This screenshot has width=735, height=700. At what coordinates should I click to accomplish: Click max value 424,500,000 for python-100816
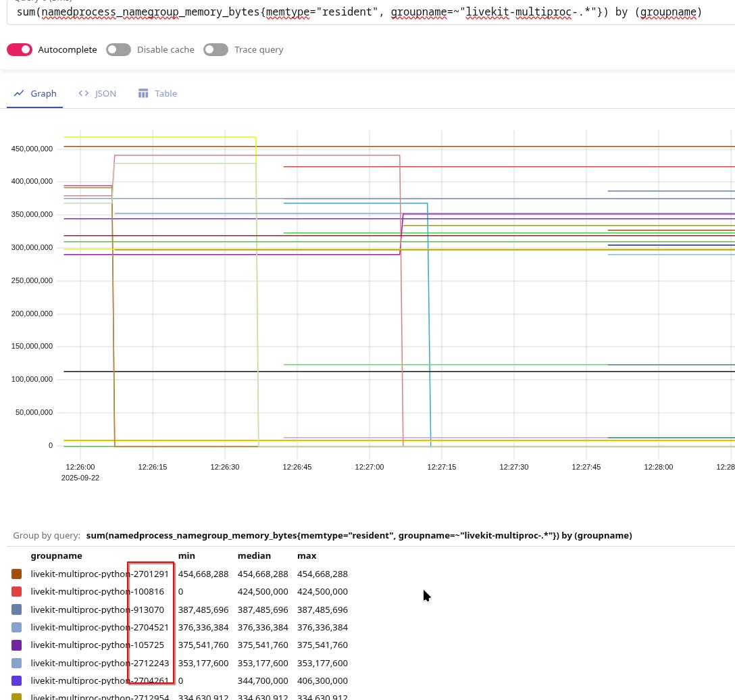[322, 592]
